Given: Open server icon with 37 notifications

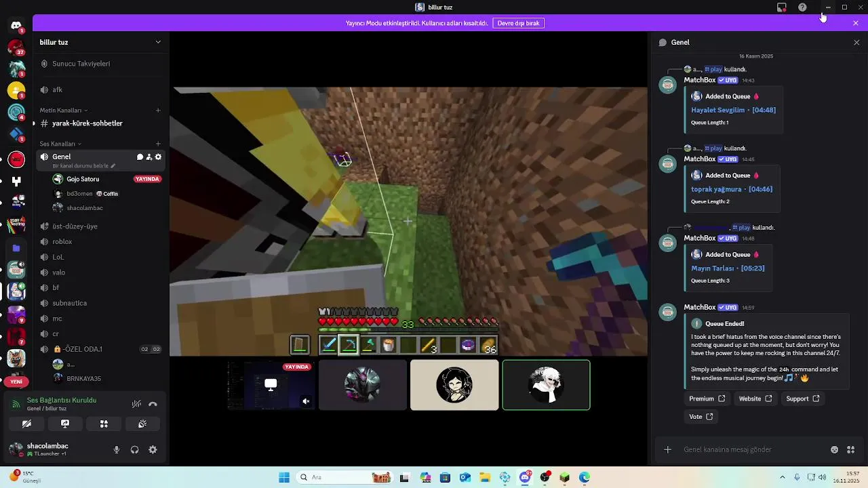Looking at the screenshot, I should coord(16,47).
